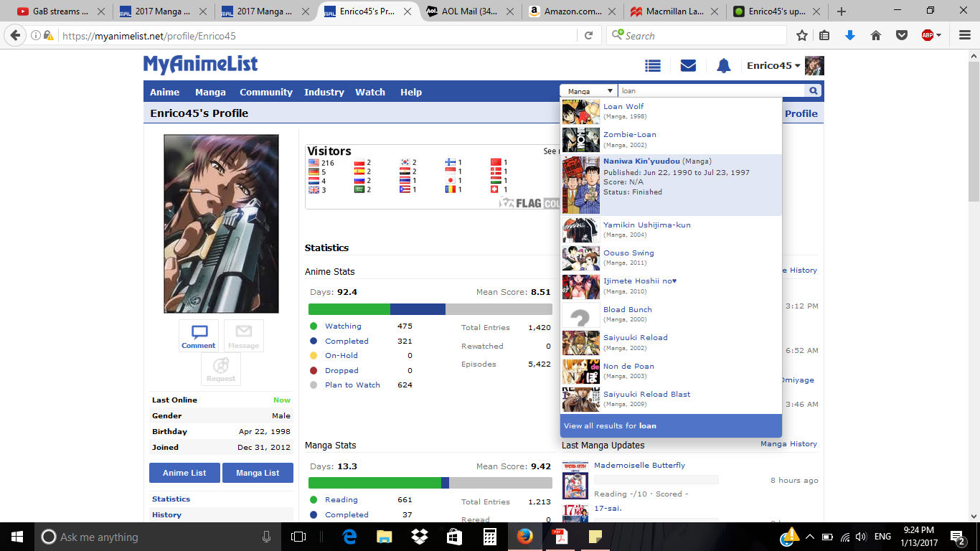This screenshot has height=551, width=980.
Task: Open the Manga History link
Action: pos(788,444)
